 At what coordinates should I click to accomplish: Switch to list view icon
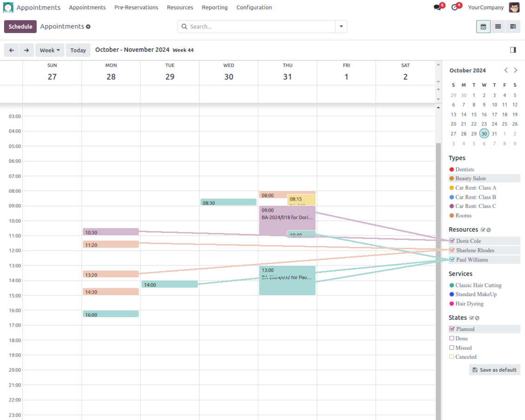498,26
